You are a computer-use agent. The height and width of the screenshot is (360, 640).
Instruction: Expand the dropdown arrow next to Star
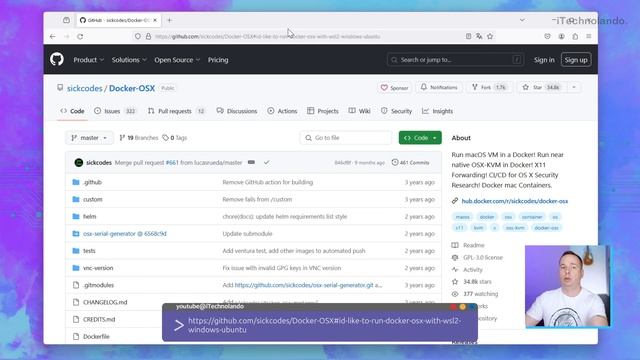click(x=574, y=87)
